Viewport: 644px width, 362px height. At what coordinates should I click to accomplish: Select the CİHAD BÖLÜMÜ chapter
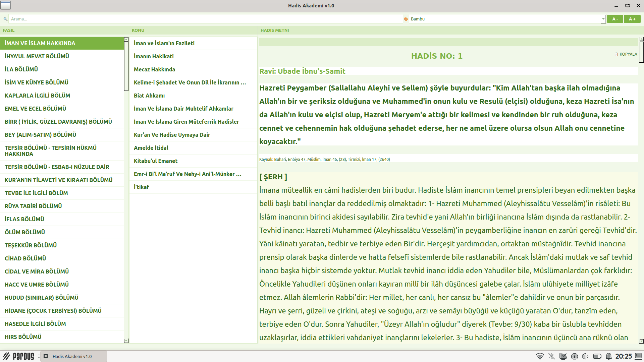(x=25, y=258)
